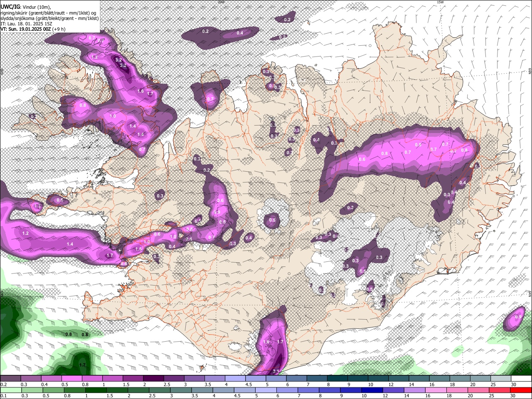Click the '20W' longitude label on top edge
This screenshot has height=399, width=532.
click(221, 2)
